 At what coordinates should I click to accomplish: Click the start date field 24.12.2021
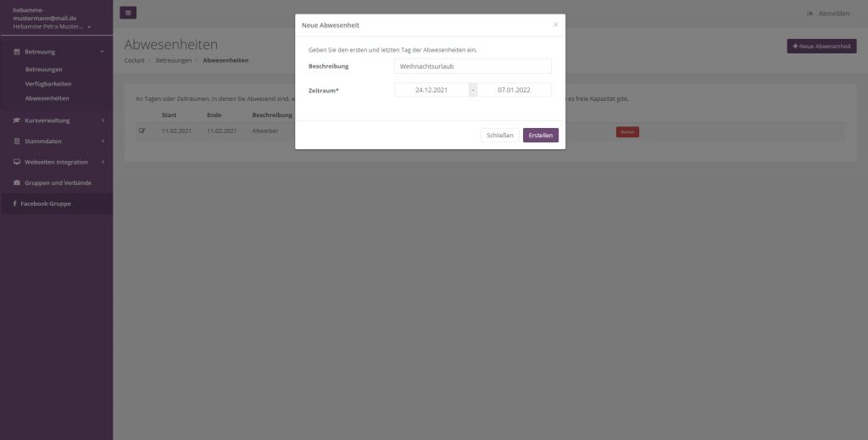tap(431, 90)
